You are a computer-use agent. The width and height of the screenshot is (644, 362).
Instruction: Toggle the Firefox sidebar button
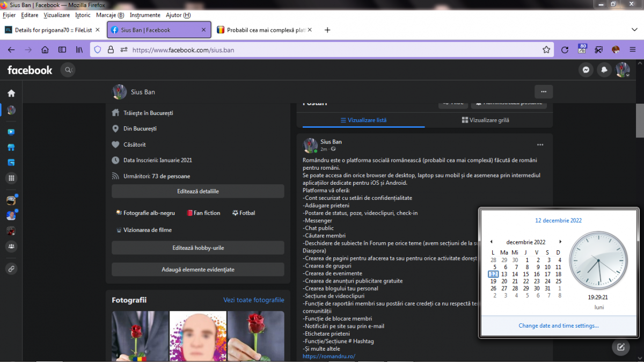pos(62,50)
